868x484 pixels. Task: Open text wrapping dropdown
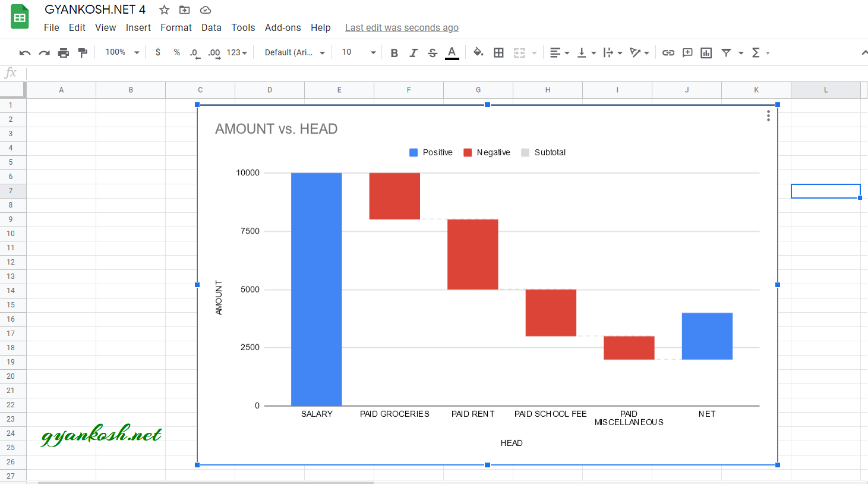613,53
